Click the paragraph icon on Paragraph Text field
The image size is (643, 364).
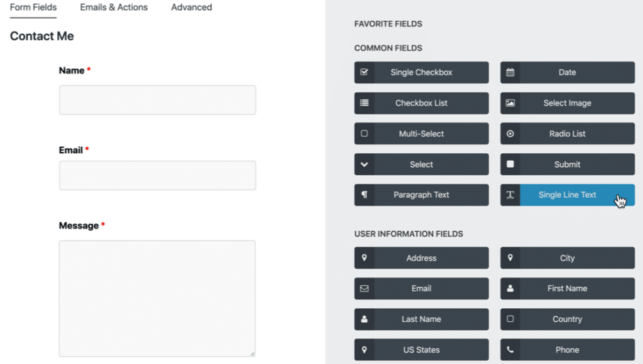tap(364, 195)
